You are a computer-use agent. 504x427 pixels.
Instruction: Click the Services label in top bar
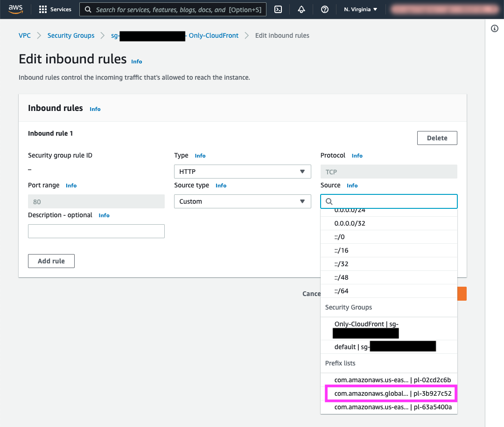tap(61, 9)
